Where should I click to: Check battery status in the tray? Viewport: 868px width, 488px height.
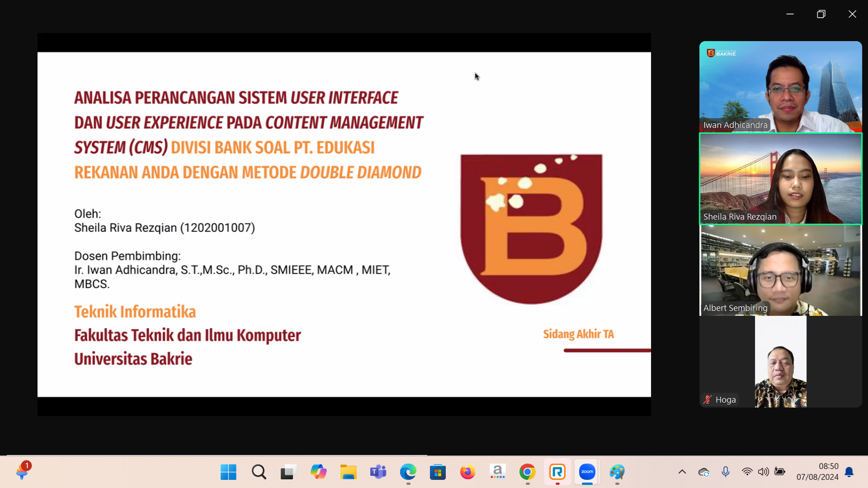tap(780, 472)
